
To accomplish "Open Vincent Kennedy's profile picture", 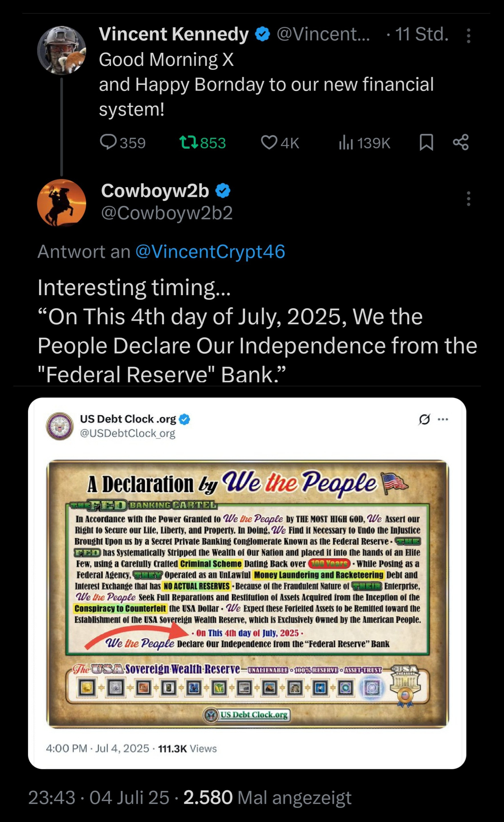I will pos(62,50).
